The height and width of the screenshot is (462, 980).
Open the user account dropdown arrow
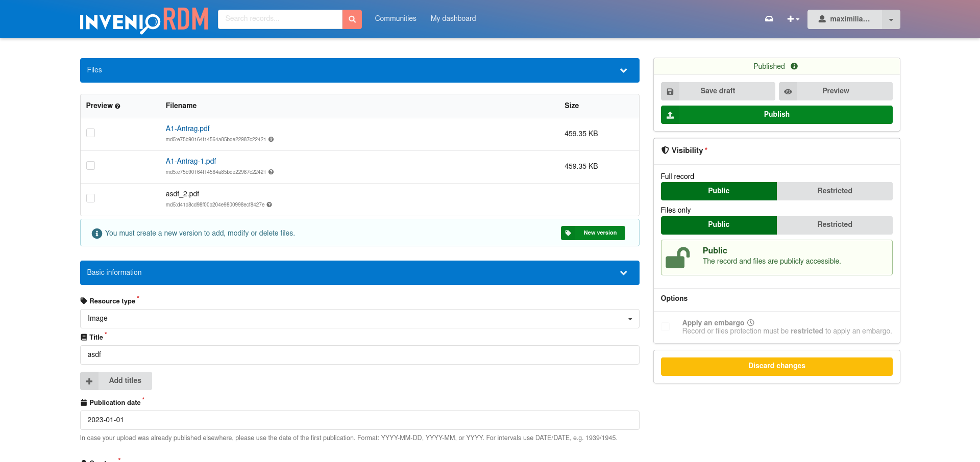(891, 19)
